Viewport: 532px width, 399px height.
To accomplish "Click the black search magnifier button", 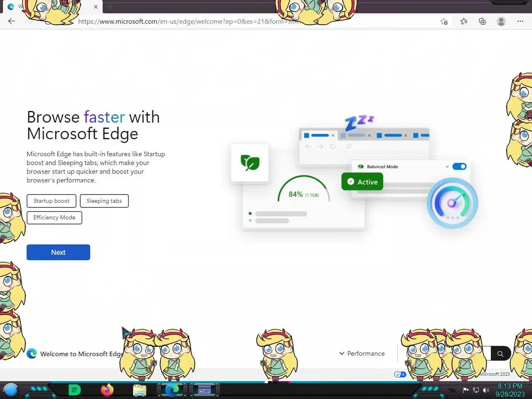I will (x=500, y=354).
